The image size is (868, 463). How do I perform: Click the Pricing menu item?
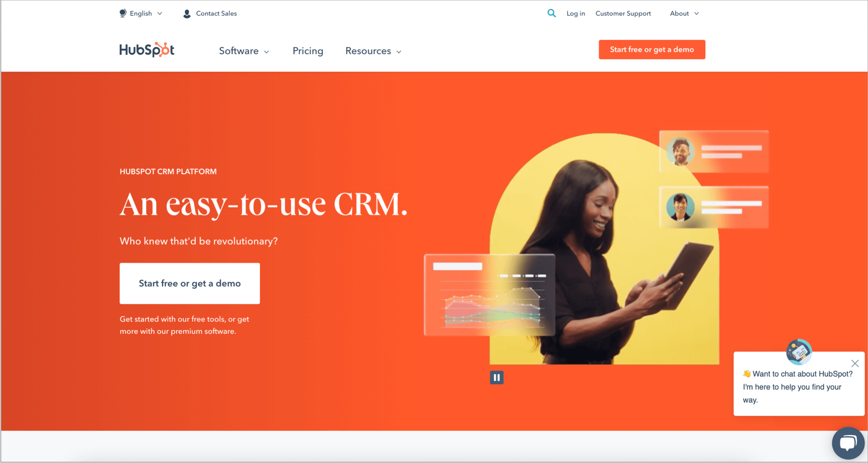[x=308, y=51]
